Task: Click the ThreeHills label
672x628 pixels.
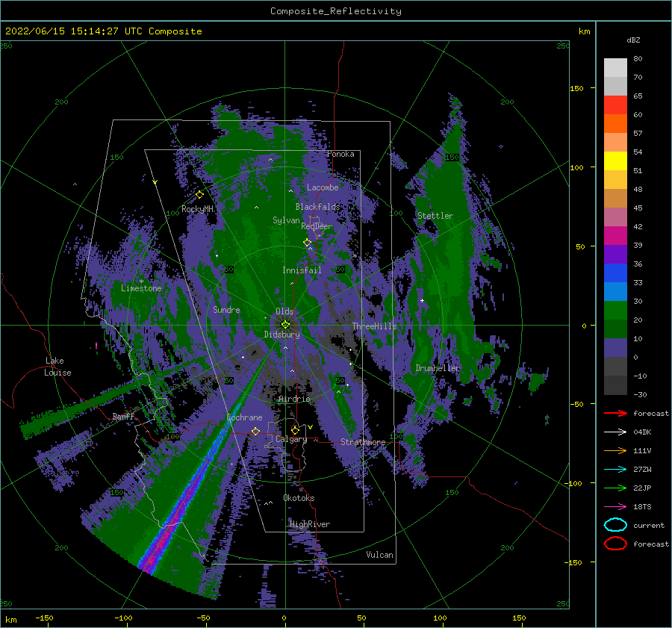Action: (375, 326)
